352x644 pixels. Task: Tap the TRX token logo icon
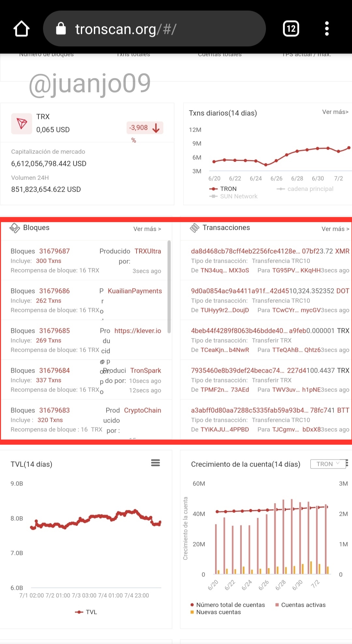click(x=22, y=124)
